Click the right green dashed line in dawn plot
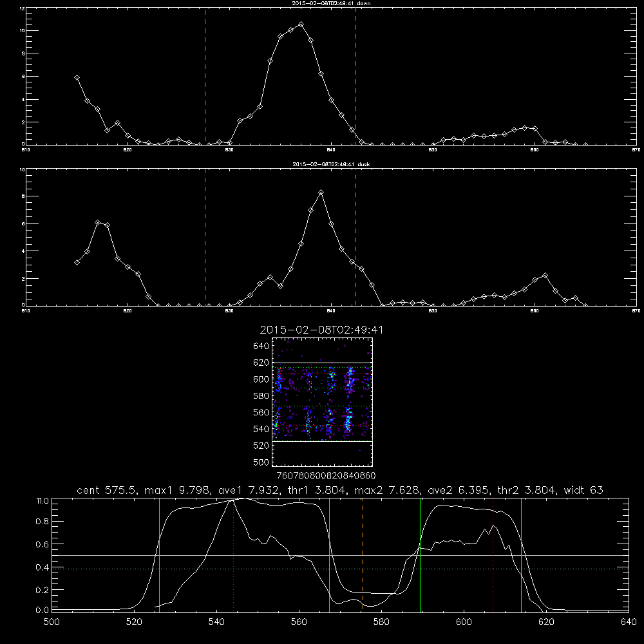The height and width of the screenshot is (644, 644). tap(355, 76)
